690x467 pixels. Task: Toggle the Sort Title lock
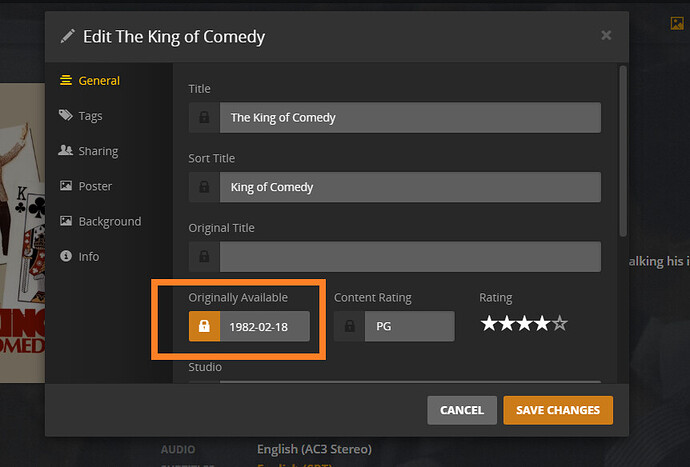(204, 187)
